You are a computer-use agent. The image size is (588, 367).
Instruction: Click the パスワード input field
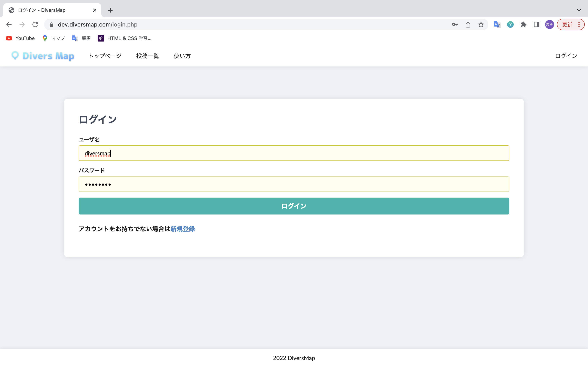294,184
